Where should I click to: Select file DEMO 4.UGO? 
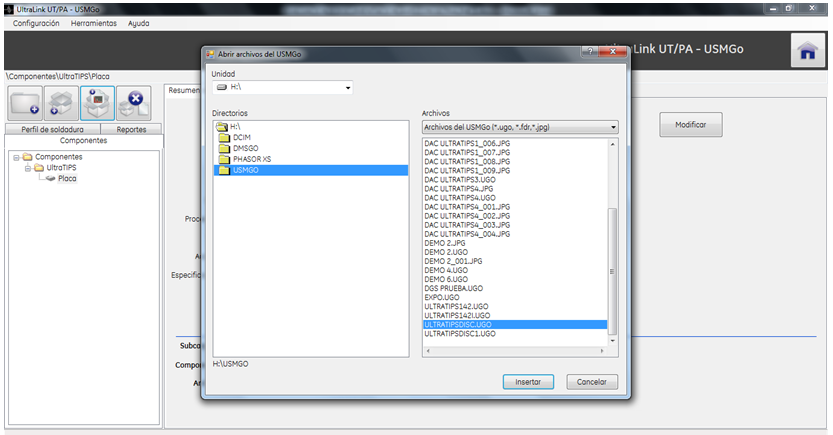pos(446,270)
